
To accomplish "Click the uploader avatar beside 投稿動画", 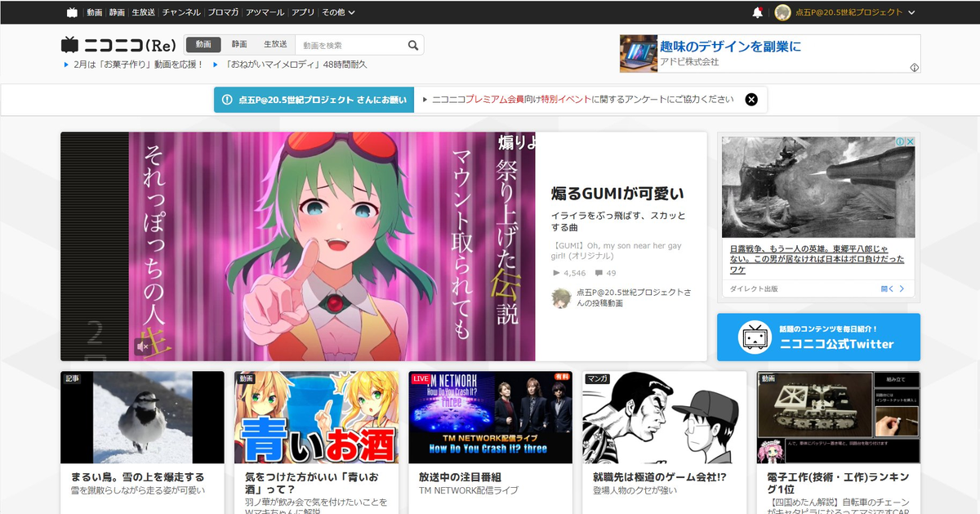I will click(x=561, y=297).
